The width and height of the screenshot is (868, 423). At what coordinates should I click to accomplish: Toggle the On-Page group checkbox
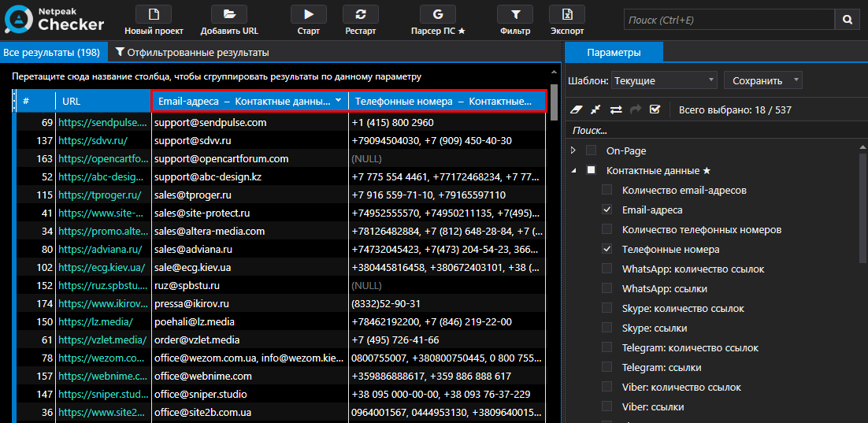(x=592, y=150)
